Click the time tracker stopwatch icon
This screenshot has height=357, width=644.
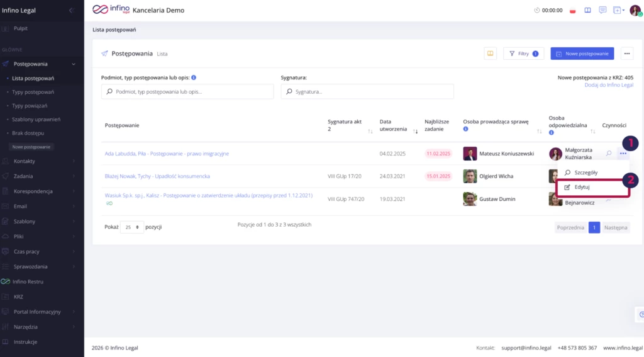click(x=536, y=11)
